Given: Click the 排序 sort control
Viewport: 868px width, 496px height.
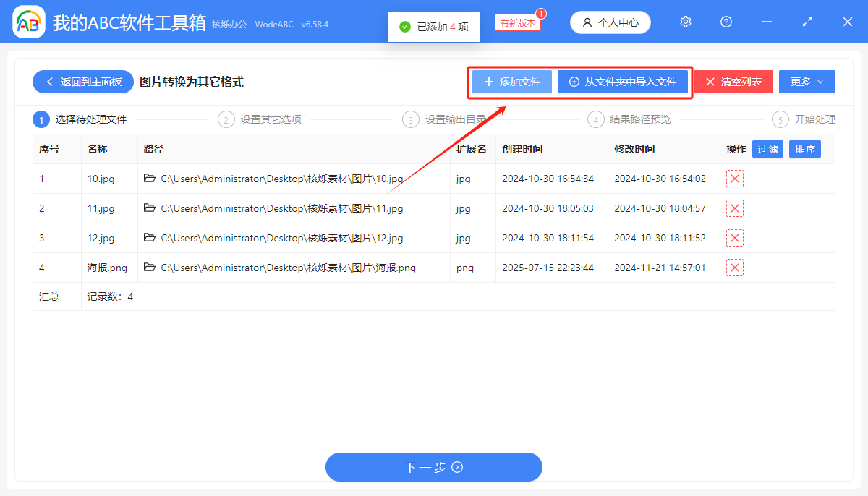Looking at the screenshot, I should click(804, 149).
